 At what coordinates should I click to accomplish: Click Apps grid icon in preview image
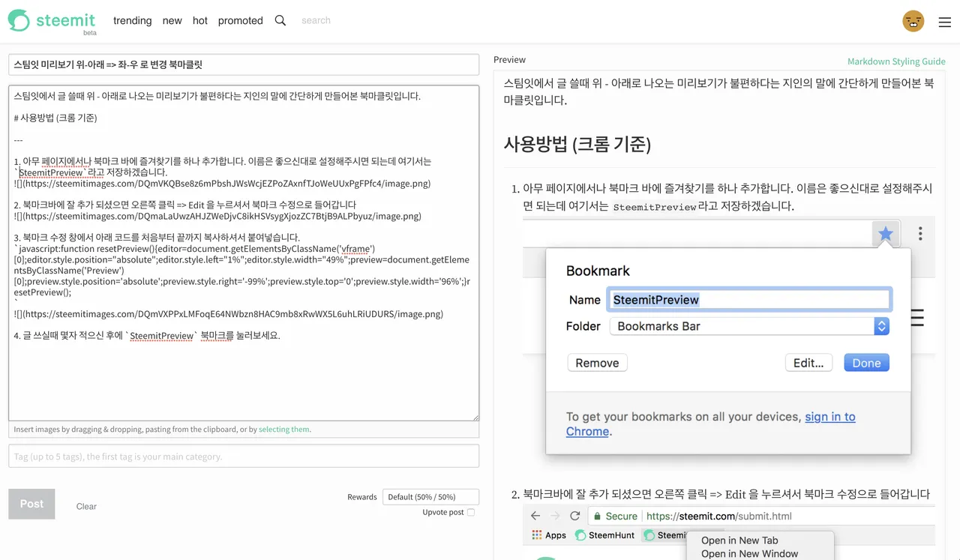(537, 535)
